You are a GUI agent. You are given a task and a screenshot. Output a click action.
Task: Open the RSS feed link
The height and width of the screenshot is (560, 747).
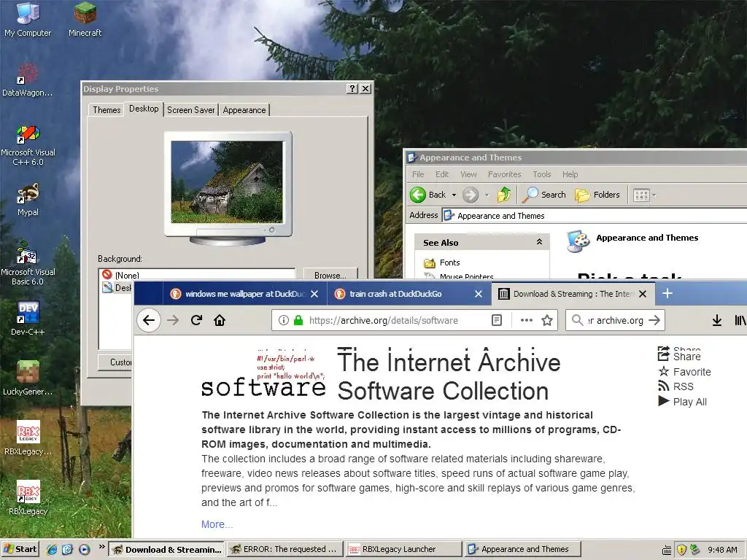(x=676, y=386)
